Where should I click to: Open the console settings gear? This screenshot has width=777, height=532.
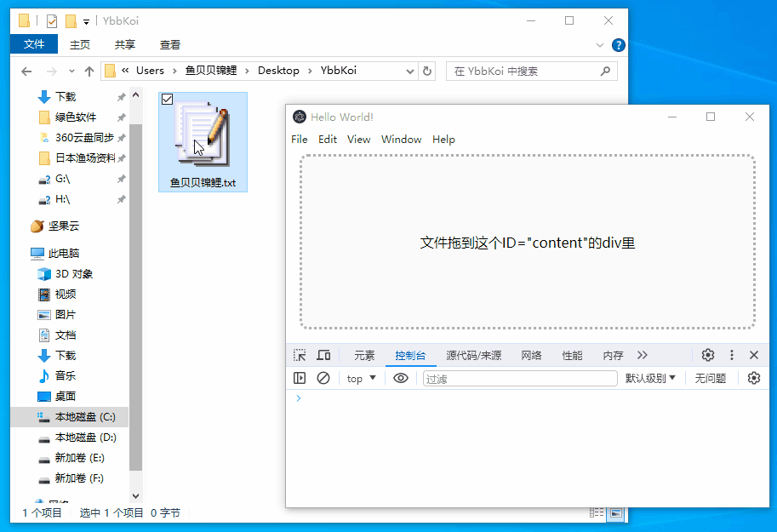[753, 378]
